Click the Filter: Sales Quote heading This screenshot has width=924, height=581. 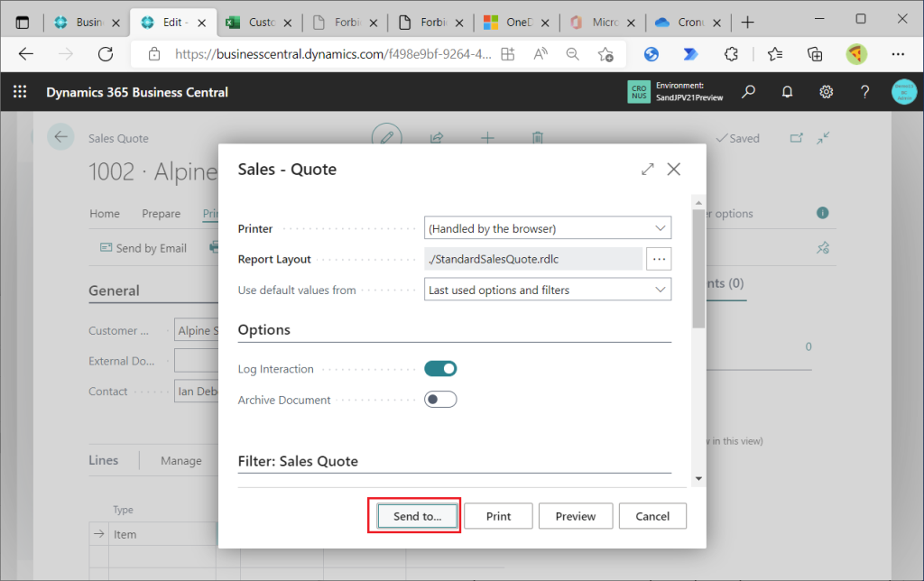(298, 461)
